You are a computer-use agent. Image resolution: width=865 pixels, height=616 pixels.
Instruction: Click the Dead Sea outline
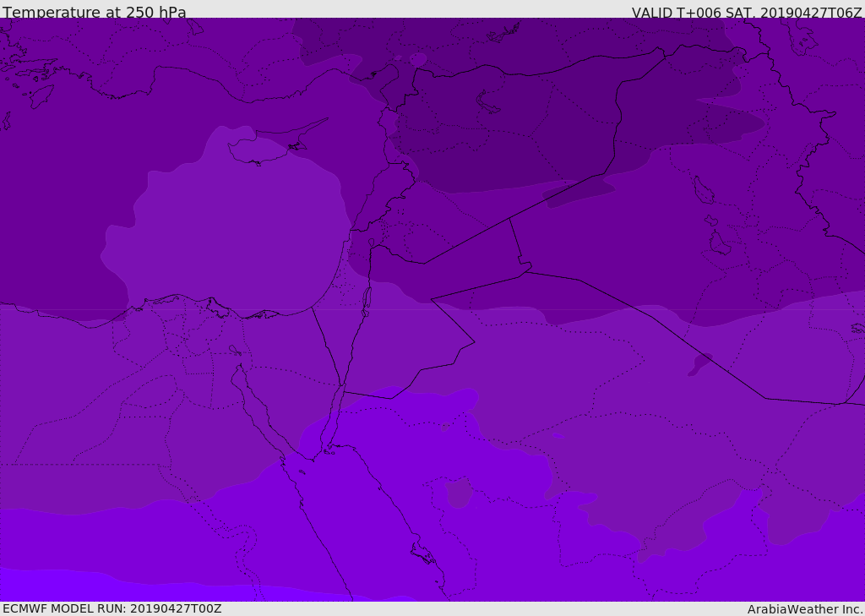click(367, 297)
